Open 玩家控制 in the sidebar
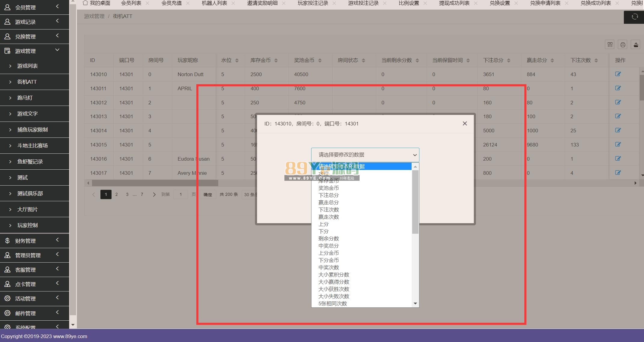 (35, 225)
